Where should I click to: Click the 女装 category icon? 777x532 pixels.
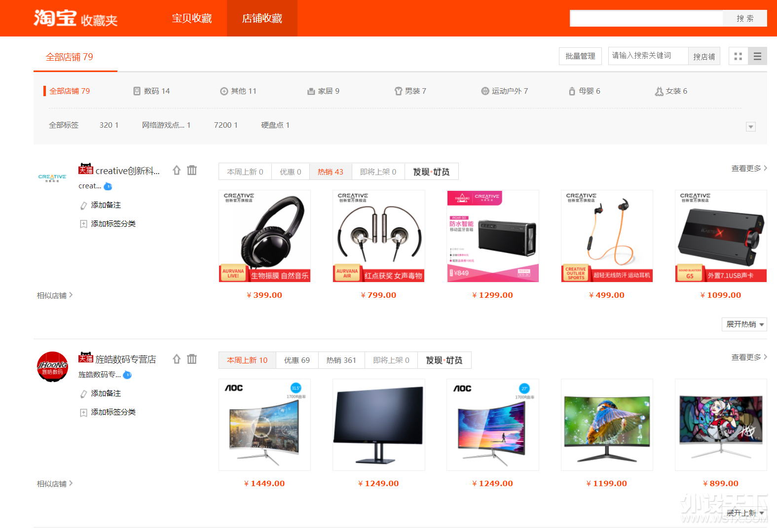659,91
